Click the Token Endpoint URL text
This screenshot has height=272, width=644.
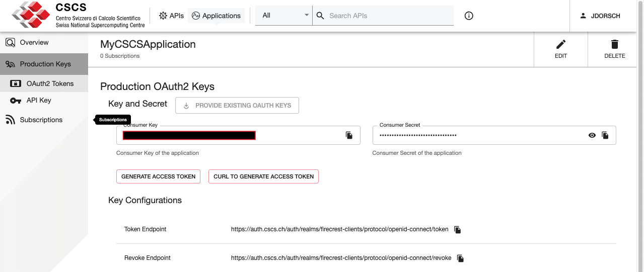click(x=339, y=229)
